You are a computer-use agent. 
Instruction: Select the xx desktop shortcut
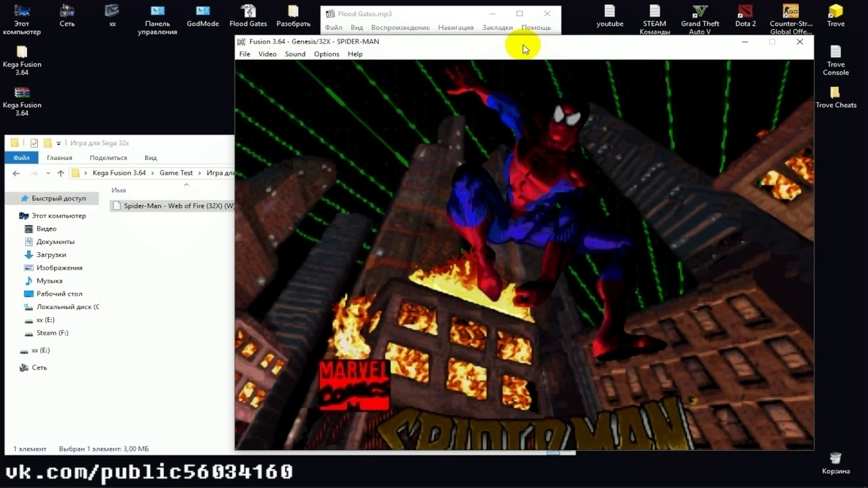coord(112,16)
